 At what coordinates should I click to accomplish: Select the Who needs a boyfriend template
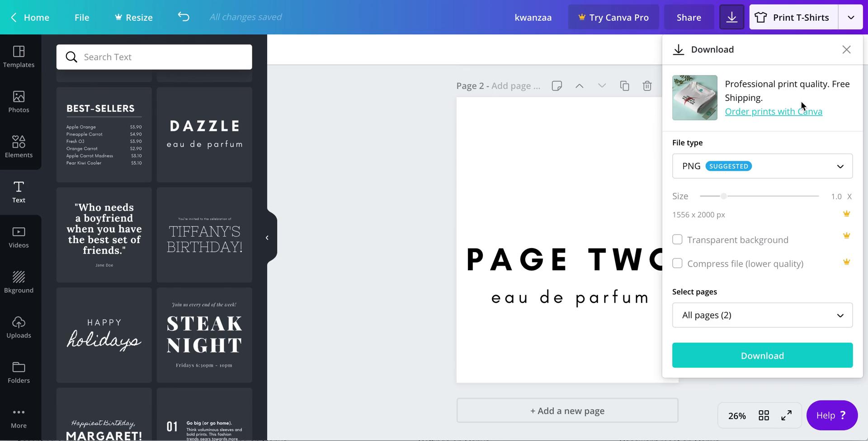pyautogui.click(x=104, y=235)
